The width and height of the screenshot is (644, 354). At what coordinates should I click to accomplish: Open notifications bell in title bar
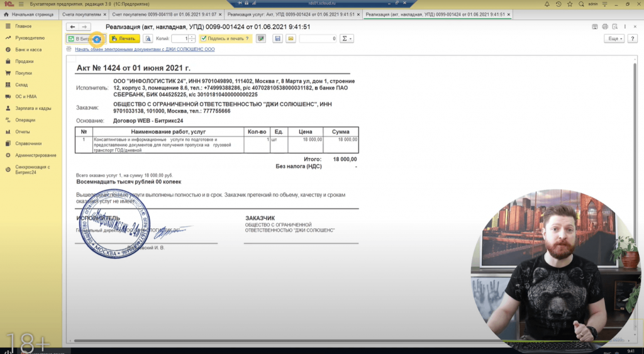pos(547,4)
